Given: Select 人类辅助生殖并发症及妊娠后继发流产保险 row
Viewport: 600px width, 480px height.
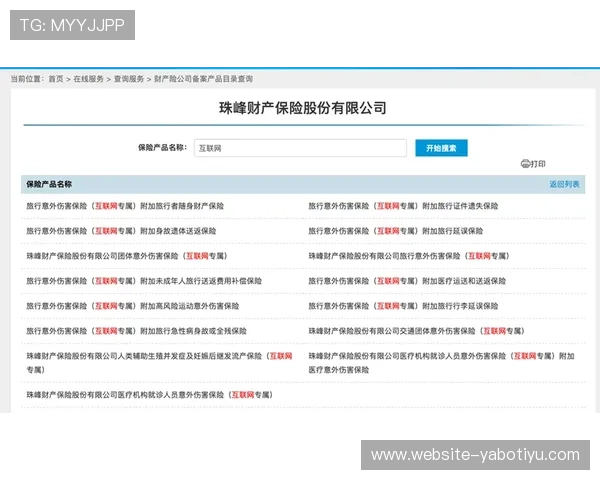Looking at the screenshot, I should pos(159,362).
